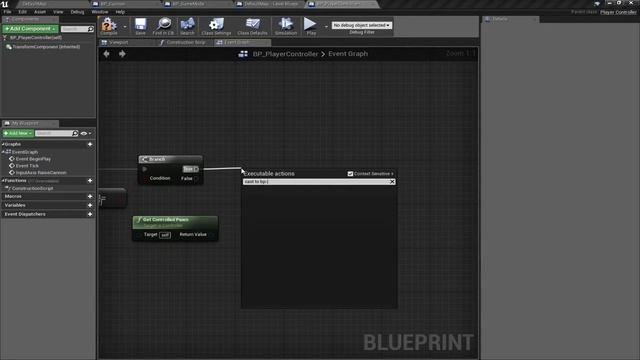
Task: Click the EventGraph grid icon
Action: pyautogui.click(x=8, y=152)
